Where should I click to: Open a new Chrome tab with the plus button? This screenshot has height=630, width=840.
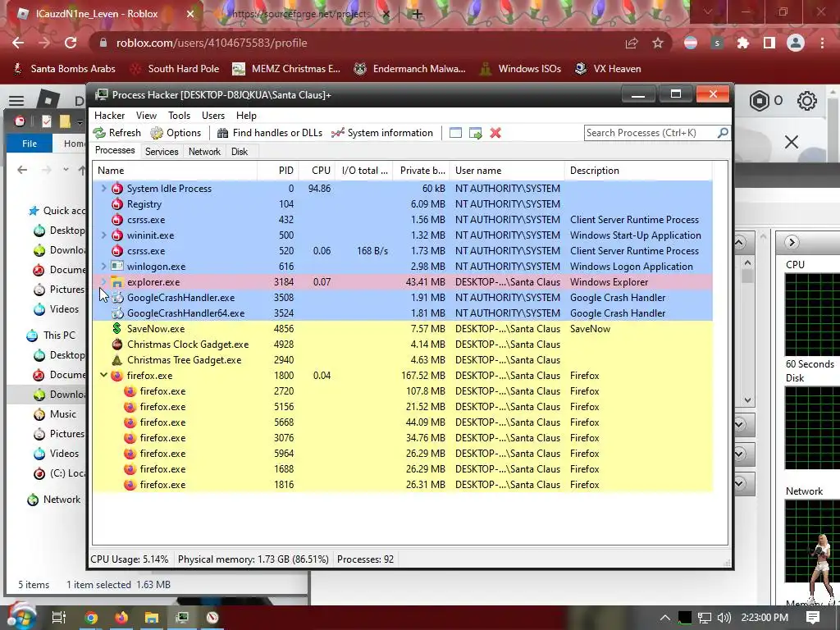(x=418, y=14)
